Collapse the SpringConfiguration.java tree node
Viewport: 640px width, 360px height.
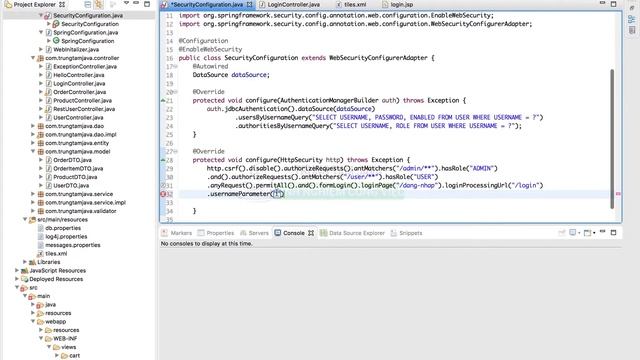point(41,32)
